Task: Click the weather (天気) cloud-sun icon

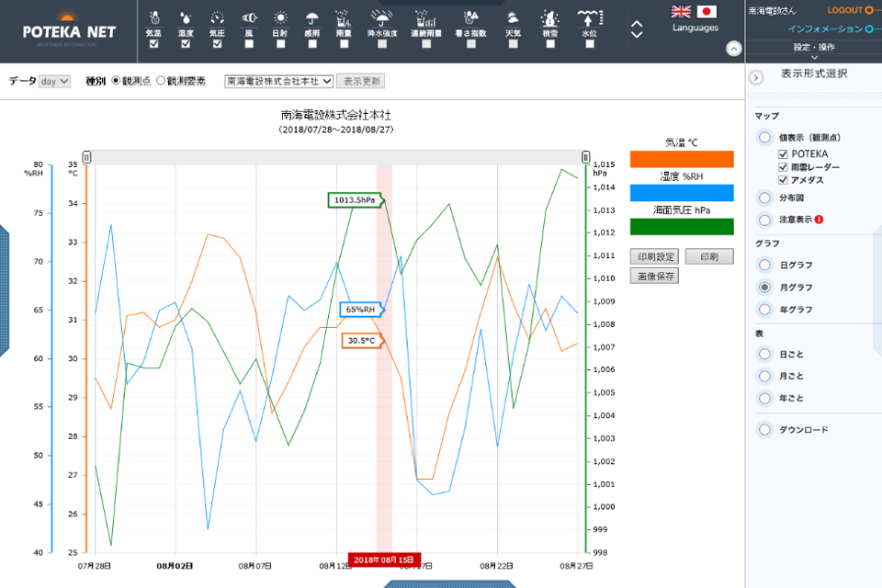Action: pyautogui.click(x=513, y=18)
